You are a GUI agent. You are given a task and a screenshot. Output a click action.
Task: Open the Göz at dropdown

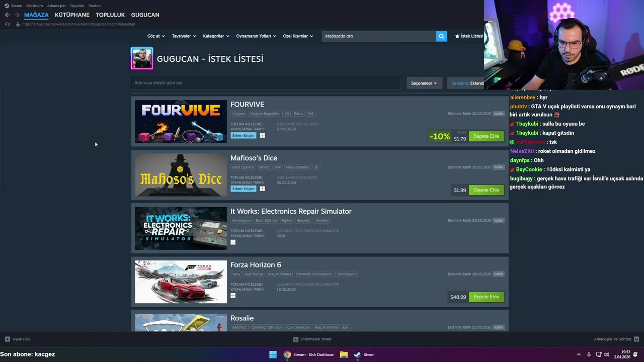click(156, 36)
